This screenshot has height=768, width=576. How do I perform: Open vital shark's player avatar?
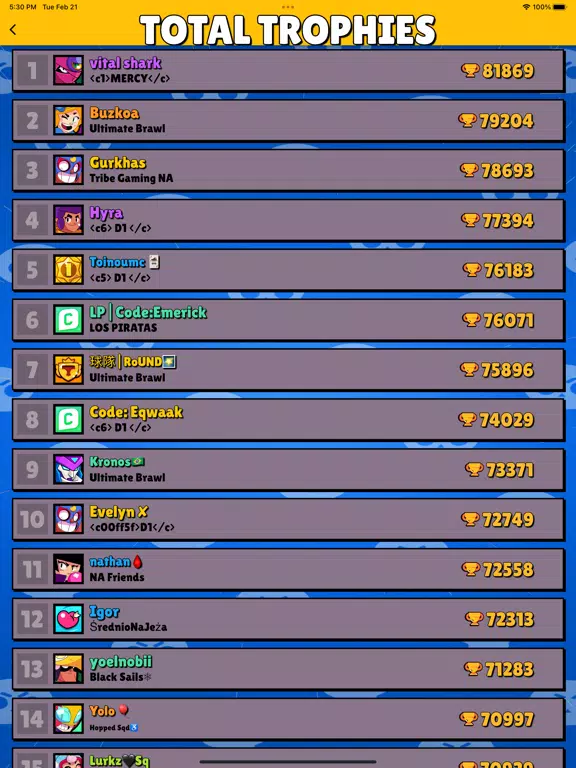[x=68, y=70]
